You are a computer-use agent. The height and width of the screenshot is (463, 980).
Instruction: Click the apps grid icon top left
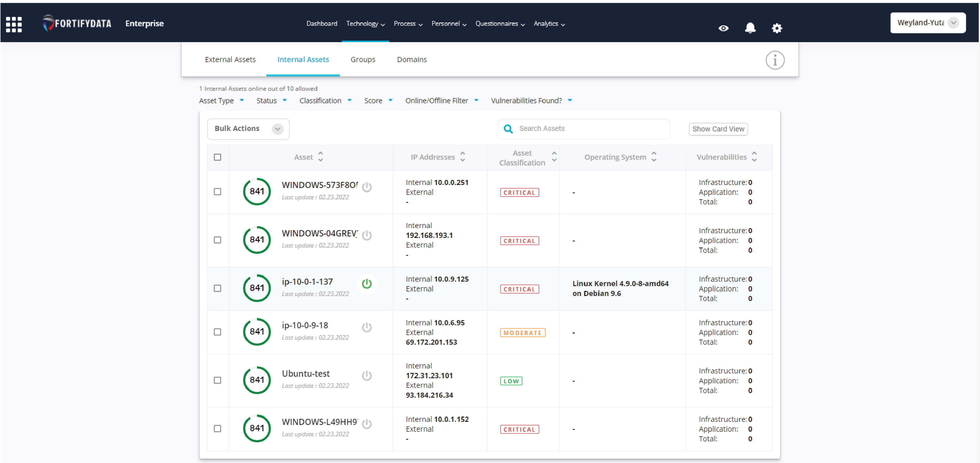(14, 24)
